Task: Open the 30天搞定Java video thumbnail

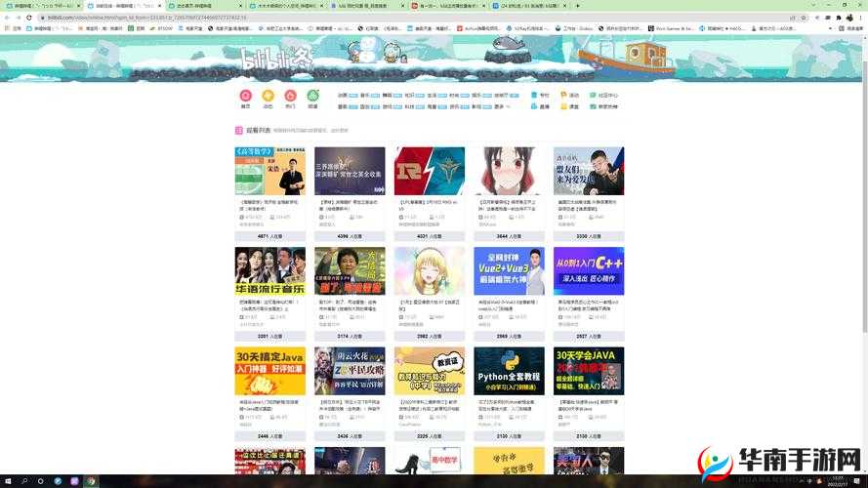Action: tap(269, 371)
